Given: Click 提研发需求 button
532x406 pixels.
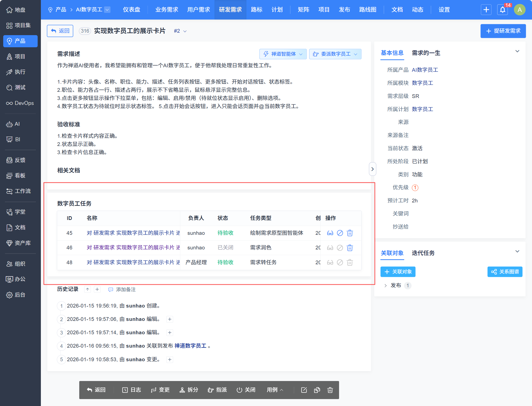Looking at the screenshot, I should tap(503, 31).
